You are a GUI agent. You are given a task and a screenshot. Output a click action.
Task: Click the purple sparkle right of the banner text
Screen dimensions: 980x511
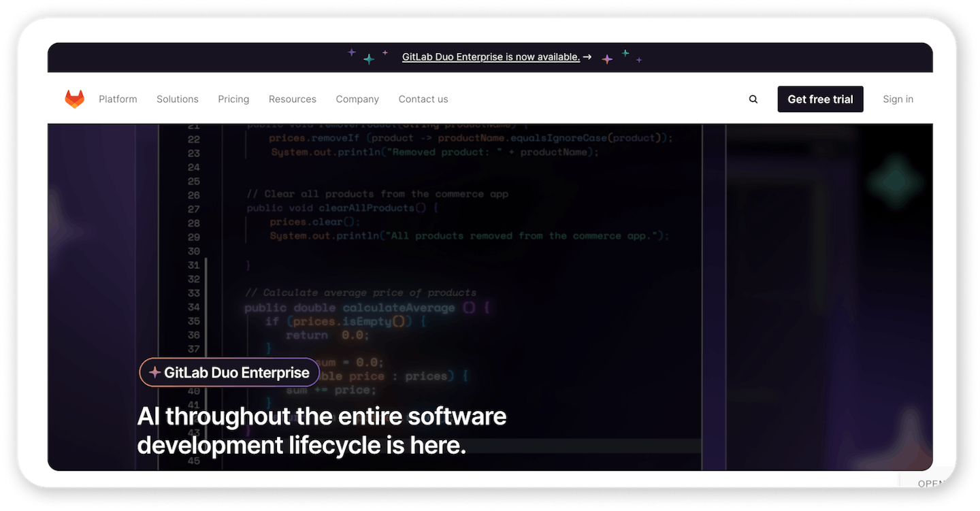[x=607, y=60]
